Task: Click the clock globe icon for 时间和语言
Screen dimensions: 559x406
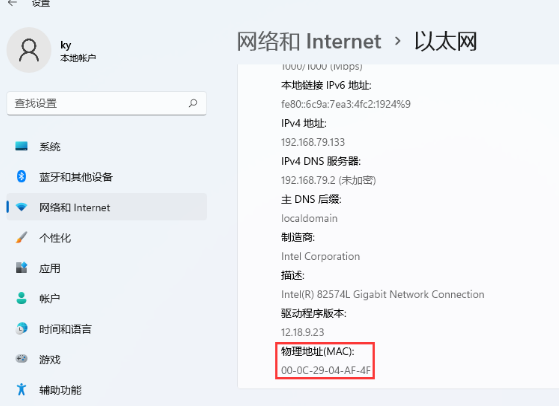Action: [x=21, y=328]
